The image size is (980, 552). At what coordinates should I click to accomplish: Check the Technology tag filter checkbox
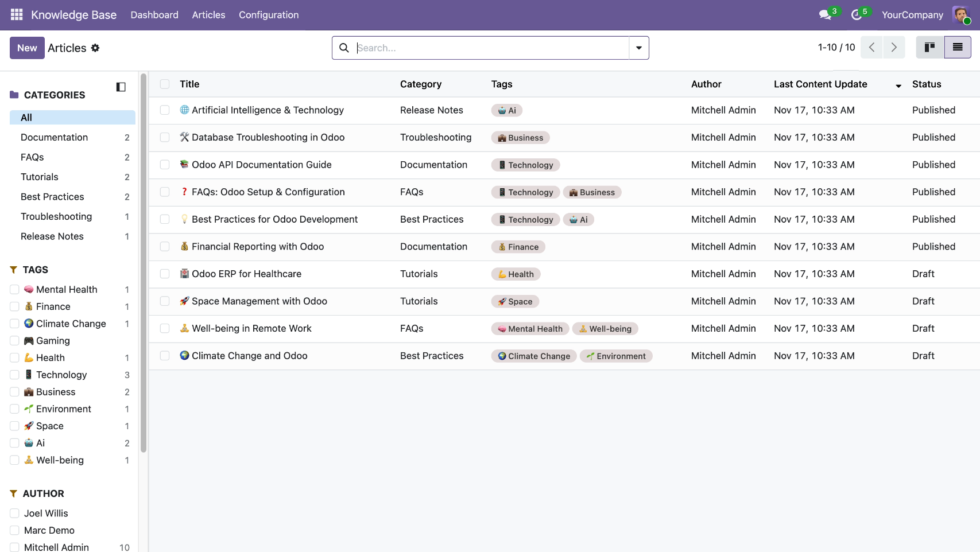click(x=15, y=375)
